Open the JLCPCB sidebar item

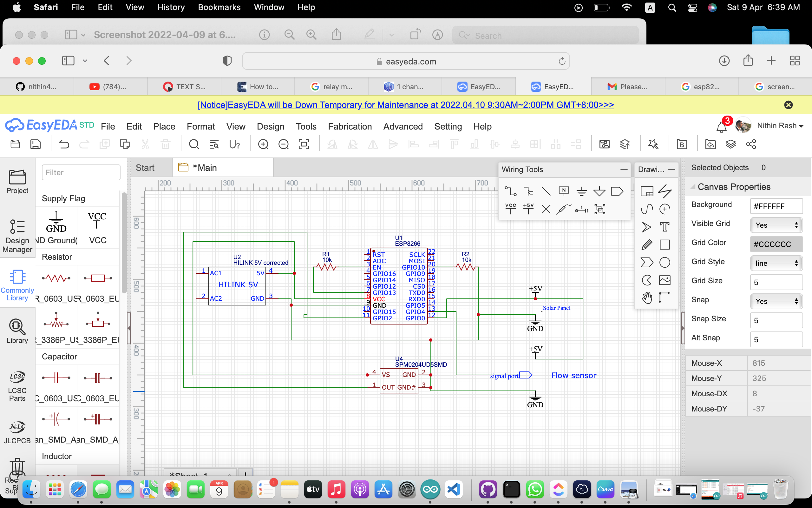(17, 433)
